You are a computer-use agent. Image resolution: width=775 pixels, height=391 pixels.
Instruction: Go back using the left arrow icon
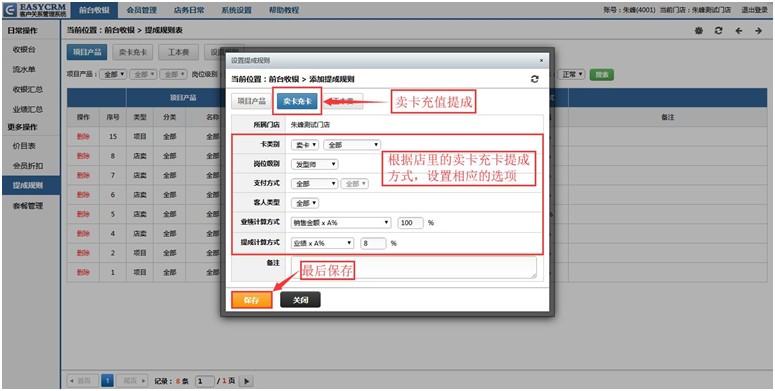[x=739, y=31]
